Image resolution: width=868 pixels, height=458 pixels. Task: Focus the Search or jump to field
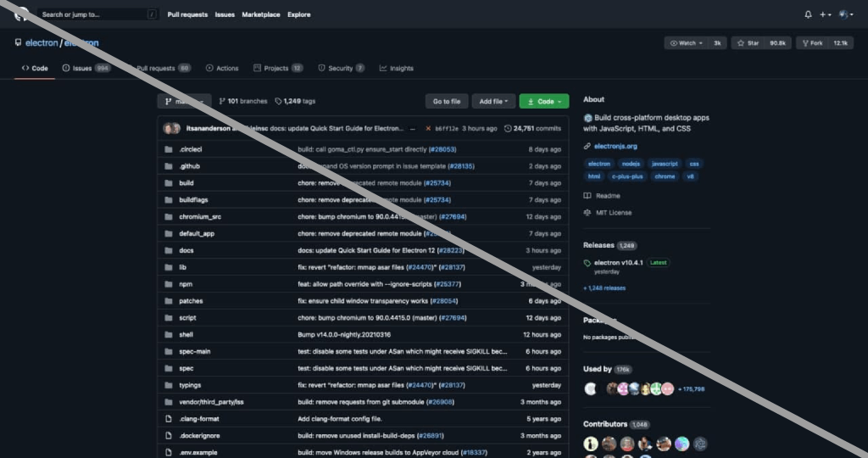(x=97, y=14)
